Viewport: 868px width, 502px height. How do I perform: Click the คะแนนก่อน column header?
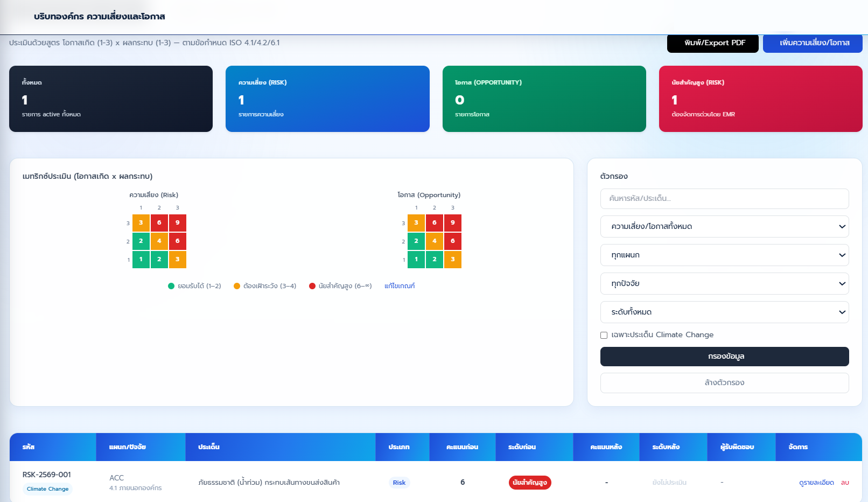[x=463, y=447]
